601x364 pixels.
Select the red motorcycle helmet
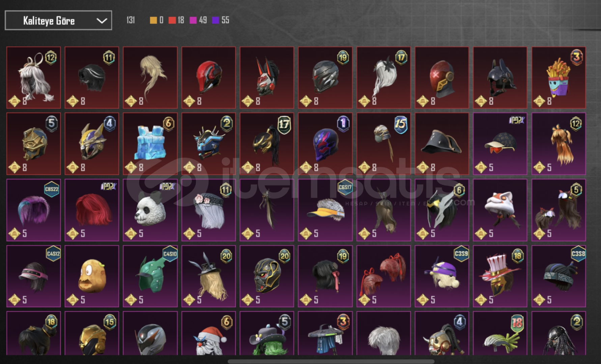(x=208, y=78)
